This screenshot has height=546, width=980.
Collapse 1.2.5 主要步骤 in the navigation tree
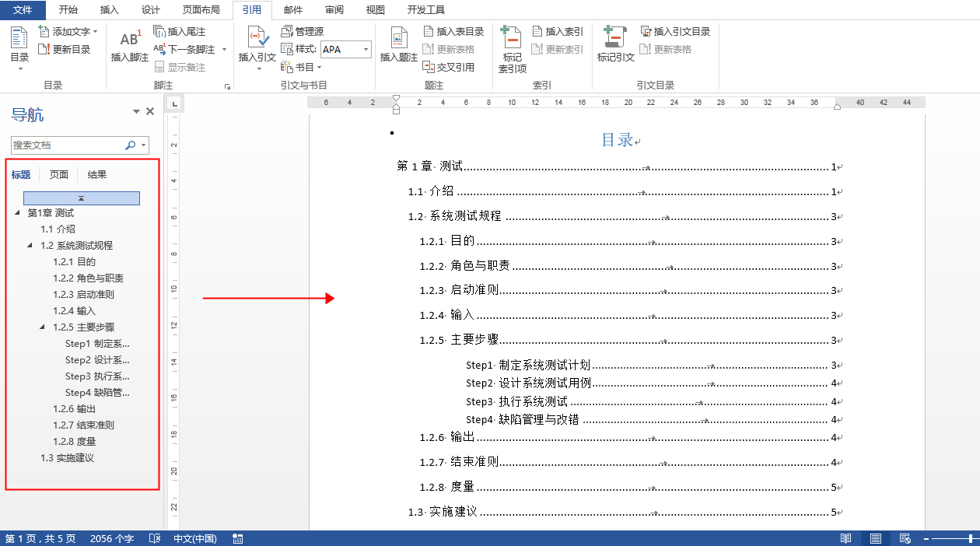coord(43,327)
